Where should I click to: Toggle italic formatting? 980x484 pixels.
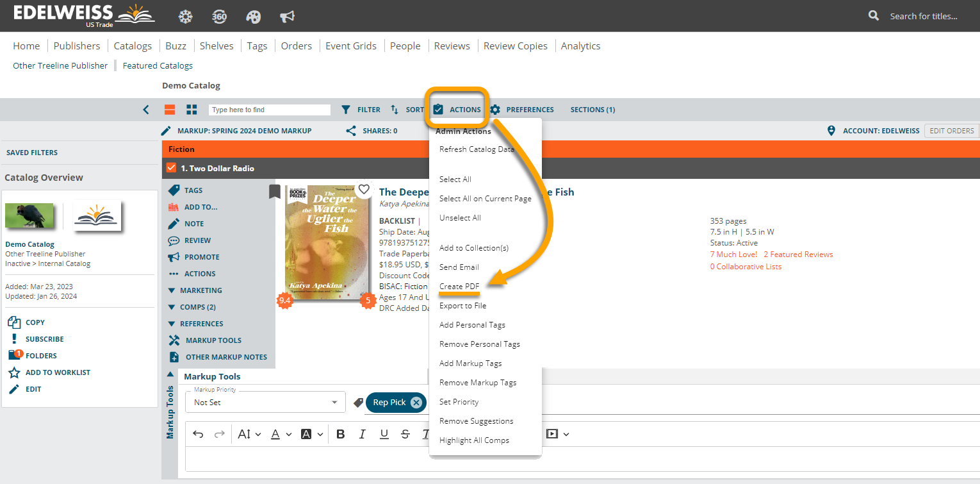tap(363, 434)
